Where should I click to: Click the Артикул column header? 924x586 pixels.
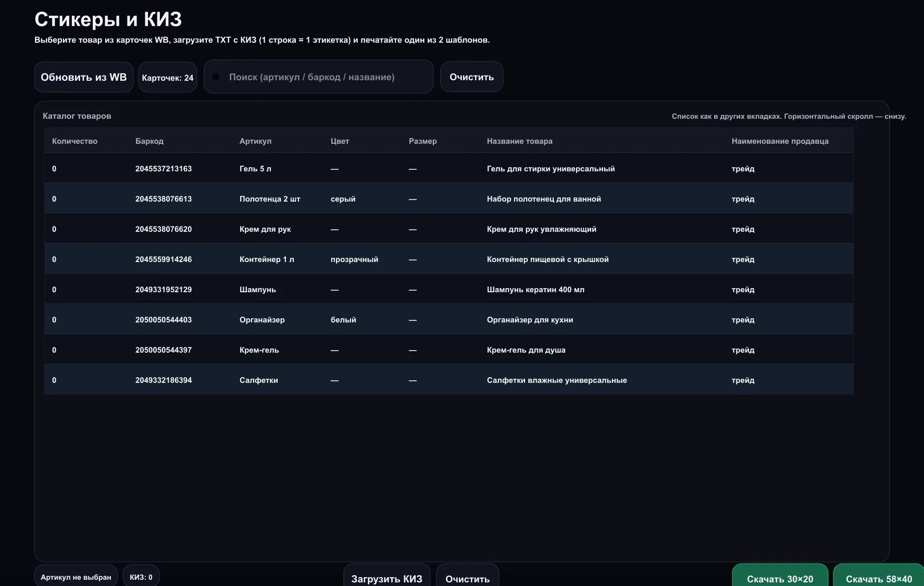tap(255, 141)
